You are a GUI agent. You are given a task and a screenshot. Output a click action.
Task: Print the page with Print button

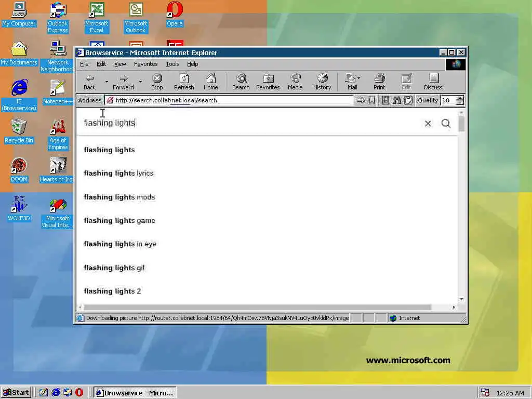pos(379,82)
